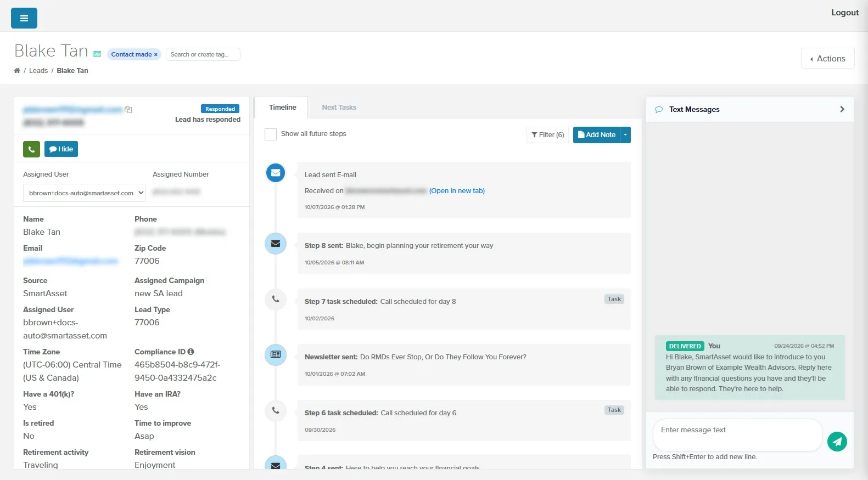The width and height of the screenshot is (868, 480).
Task: Click the Step 8 sent envelope icon
Action: click(x=276, y=244)
